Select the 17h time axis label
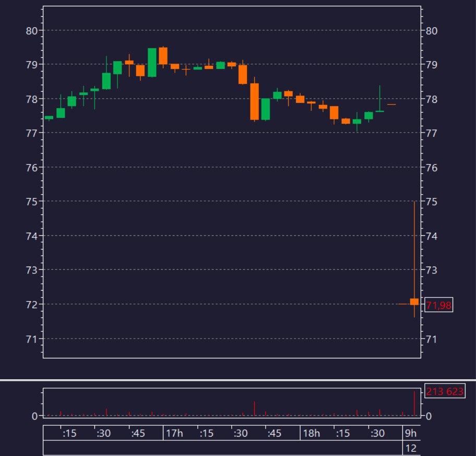Image resolution: width=476 pixels, height=456 pixels. coord(174,433)
